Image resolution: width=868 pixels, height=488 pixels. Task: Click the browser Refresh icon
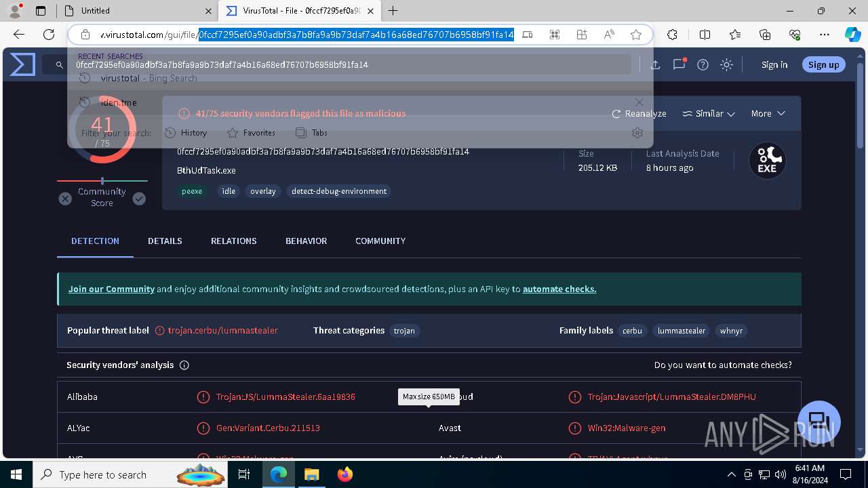click(49, 35)
